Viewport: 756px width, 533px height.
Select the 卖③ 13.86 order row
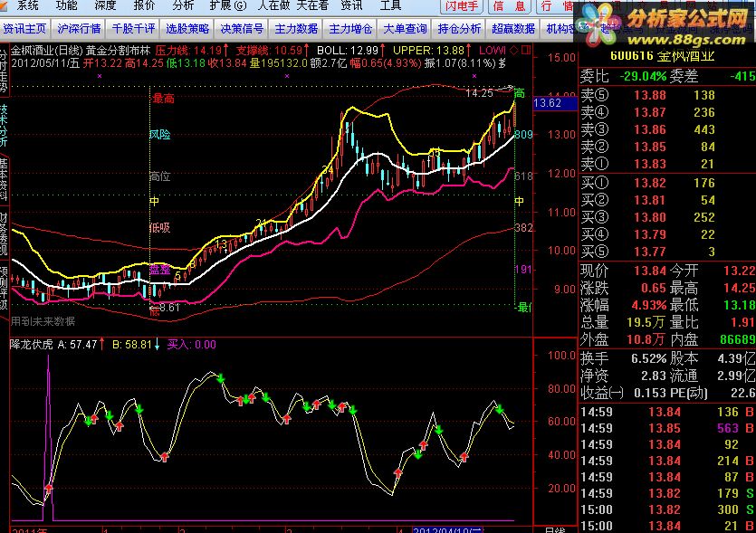click(667, 129)
